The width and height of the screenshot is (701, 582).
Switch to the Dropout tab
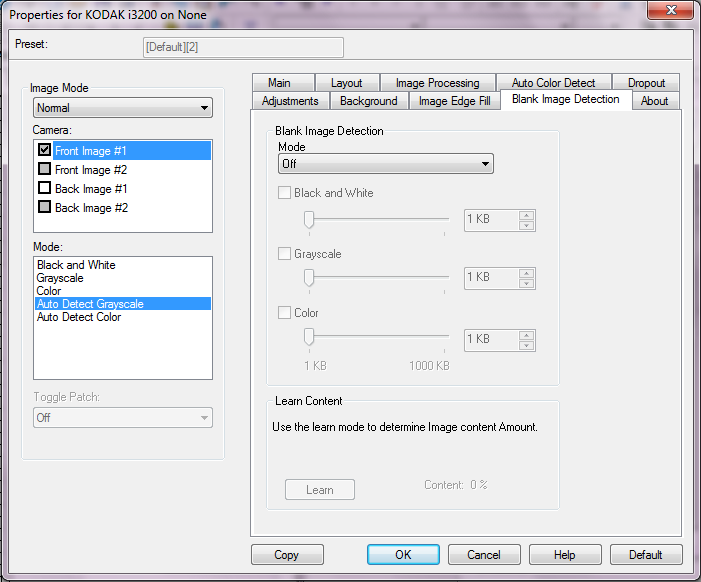coord(646,83)
